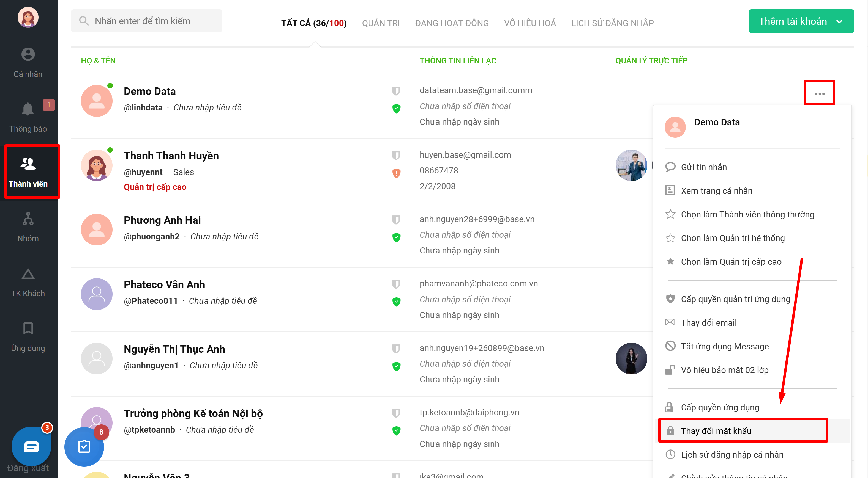Open Lịch sử đăng nhập cá nhân
Screen dimensions: 868x478
coord(732,454)
